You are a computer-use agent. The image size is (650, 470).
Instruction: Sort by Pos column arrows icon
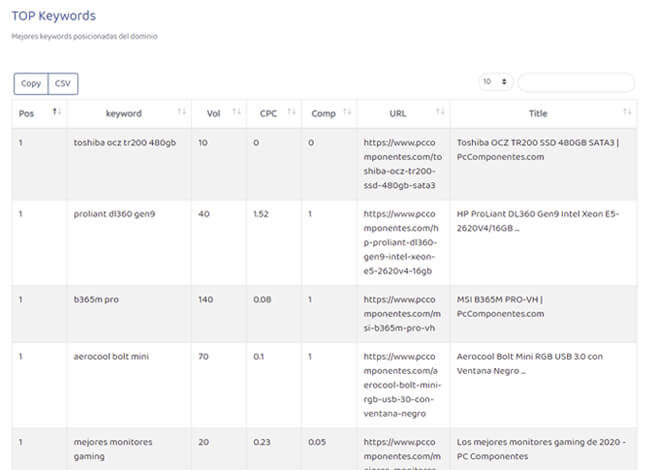point(57,111)
